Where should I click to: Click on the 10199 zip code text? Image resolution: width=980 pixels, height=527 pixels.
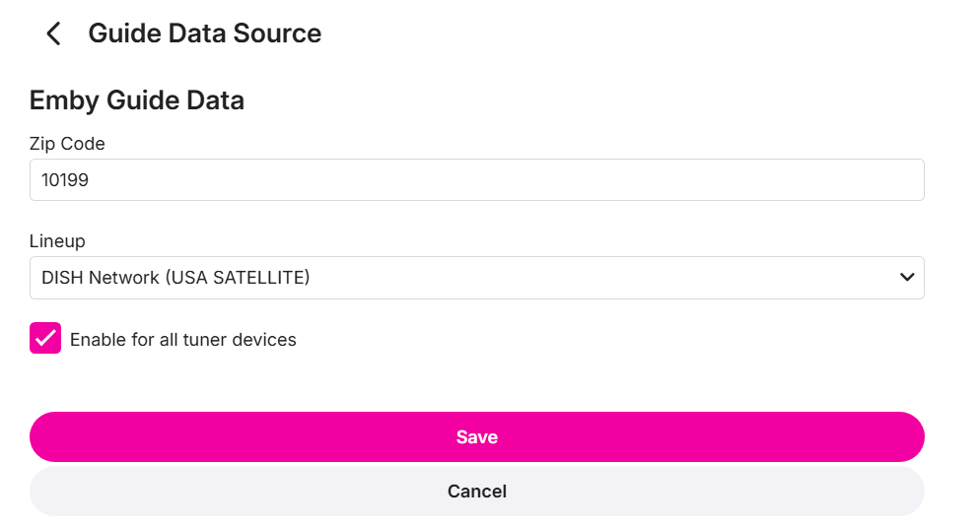pos(66,180)
